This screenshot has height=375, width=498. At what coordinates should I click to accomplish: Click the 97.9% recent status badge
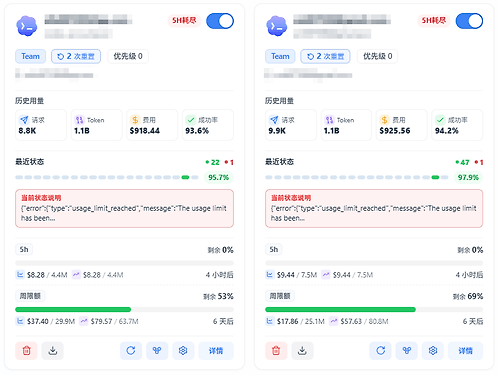point(468,177)
